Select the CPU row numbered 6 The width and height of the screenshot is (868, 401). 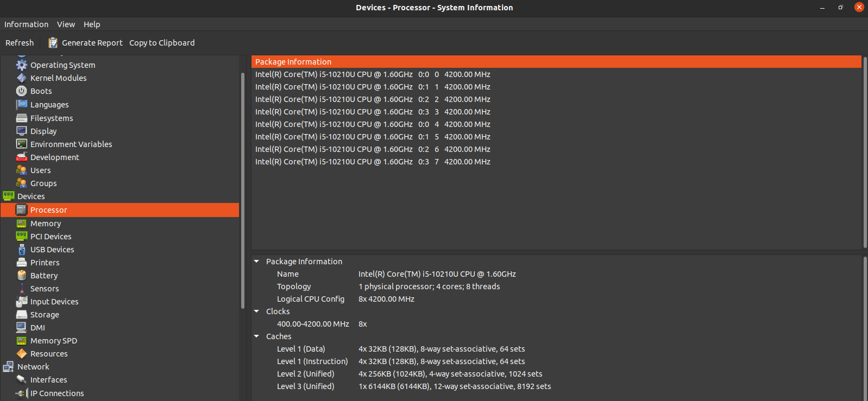point(556,149)
